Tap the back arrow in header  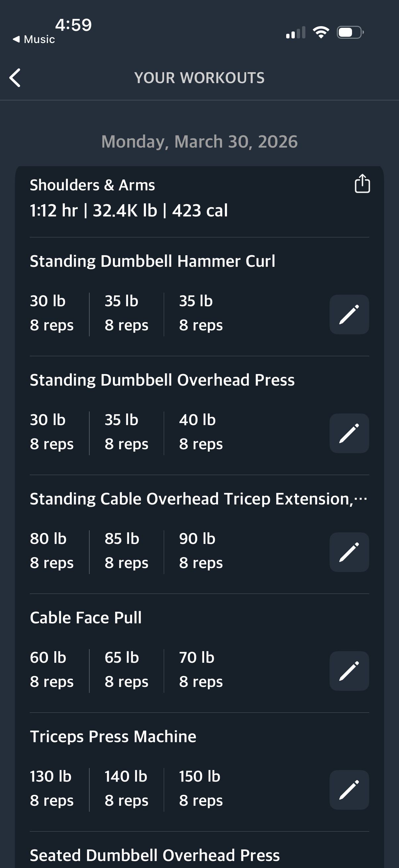click(x=15, y=78)
